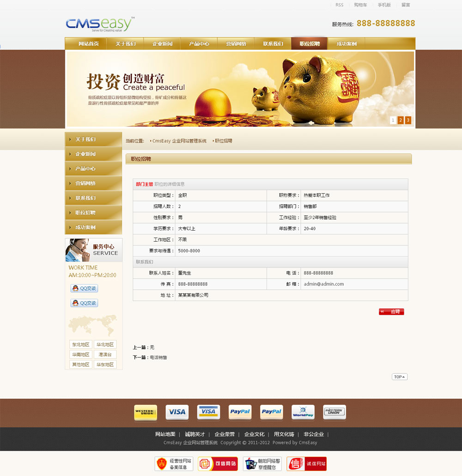The width and height of the screenshot is (462, 476).
Task: Click the Visa icon with blue-gold stripes
Action: (x=208, y=412)
